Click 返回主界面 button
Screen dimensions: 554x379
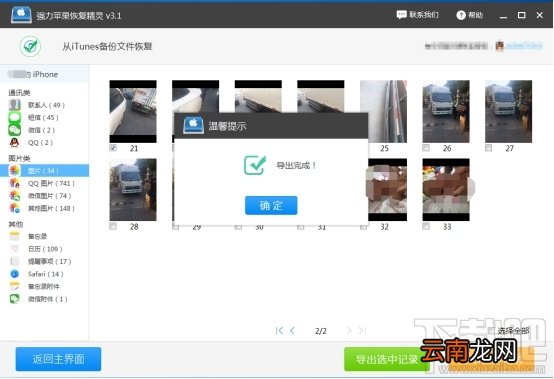click(58, 359)
